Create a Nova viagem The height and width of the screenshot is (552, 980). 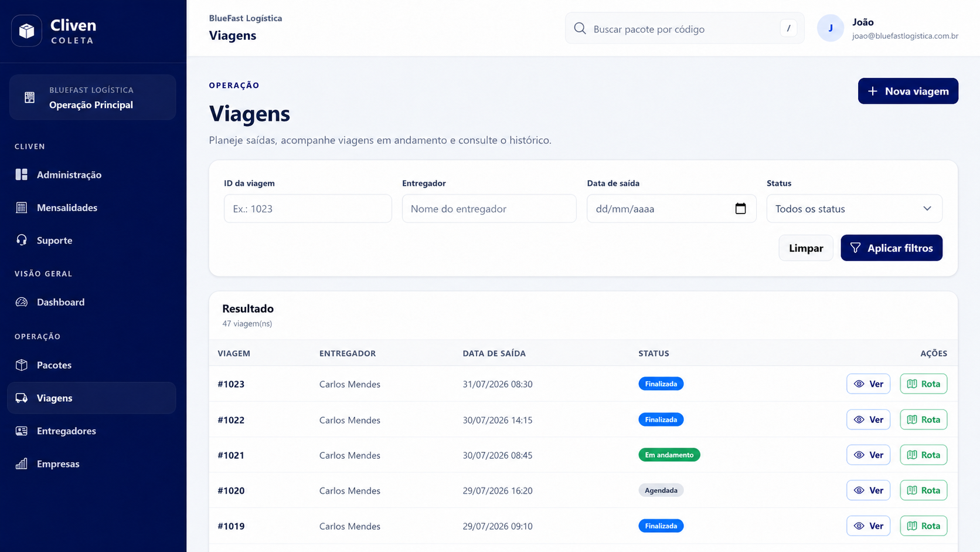(908, 91)
